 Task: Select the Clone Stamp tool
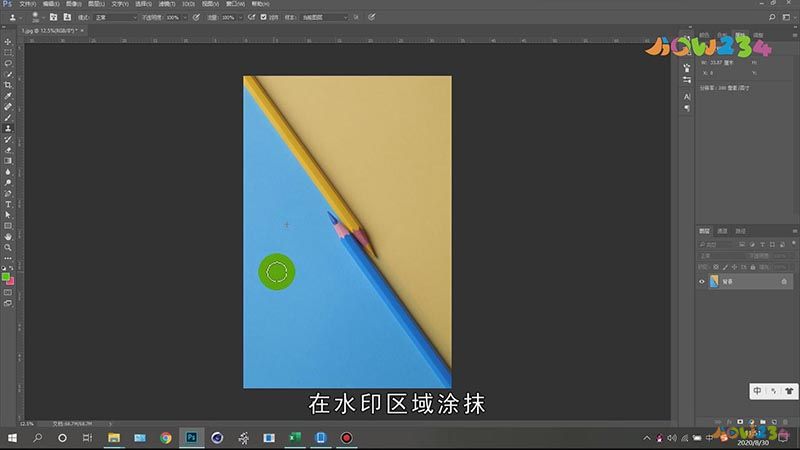8,128
